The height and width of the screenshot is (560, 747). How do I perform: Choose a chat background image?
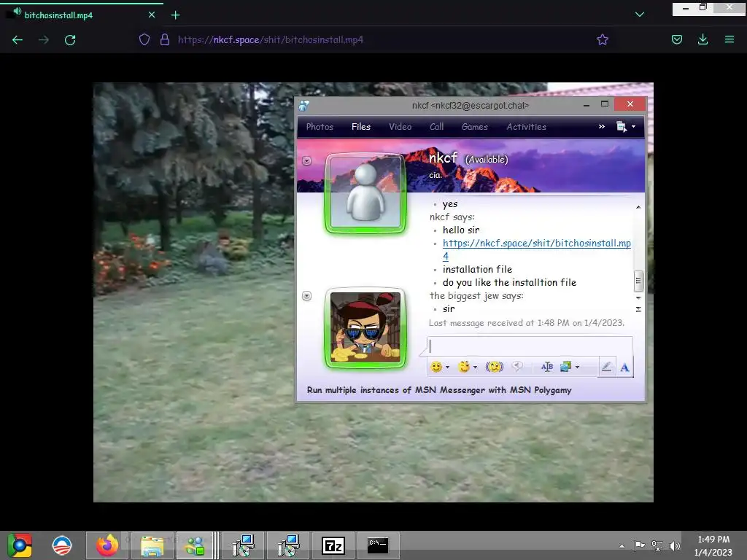(565, 367)
